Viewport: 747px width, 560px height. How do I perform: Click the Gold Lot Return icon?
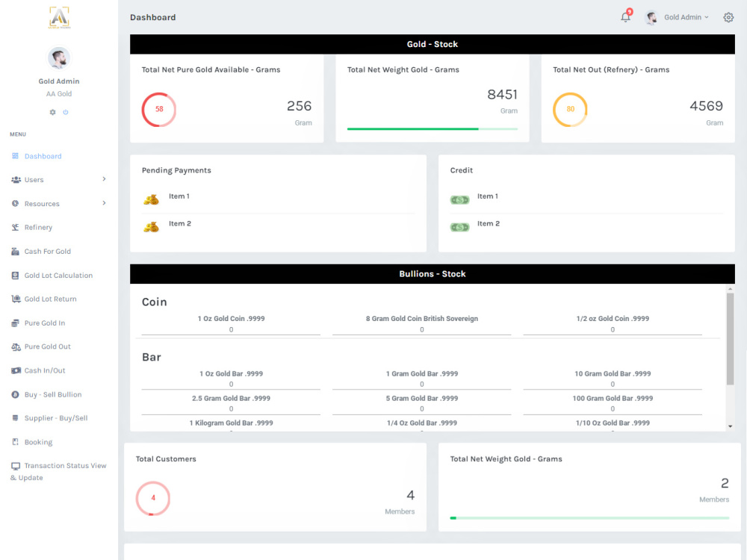16,299
